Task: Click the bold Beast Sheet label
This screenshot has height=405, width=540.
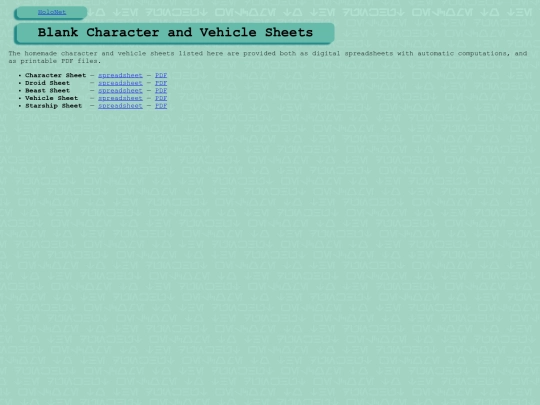Action: click(x=48, y=91)
